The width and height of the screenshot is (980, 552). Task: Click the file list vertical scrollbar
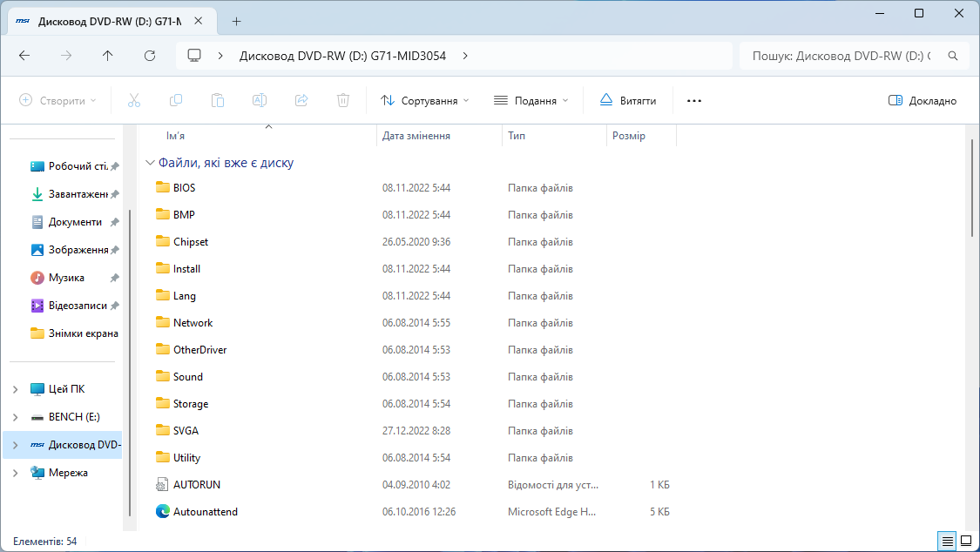pos(972,187)
